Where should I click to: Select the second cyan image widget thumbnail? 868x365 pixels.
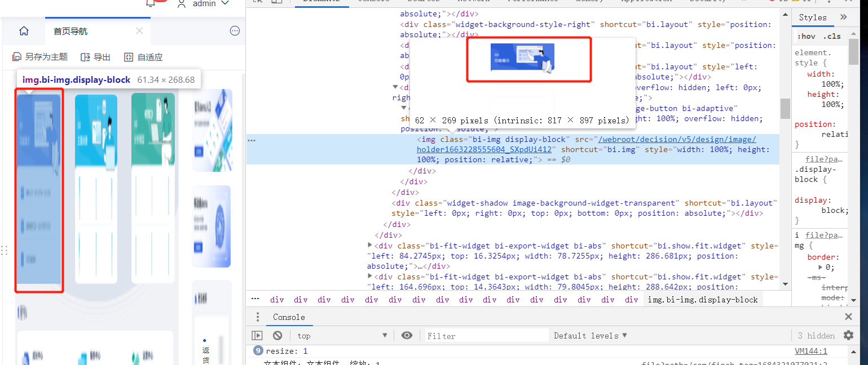point(96,189)
